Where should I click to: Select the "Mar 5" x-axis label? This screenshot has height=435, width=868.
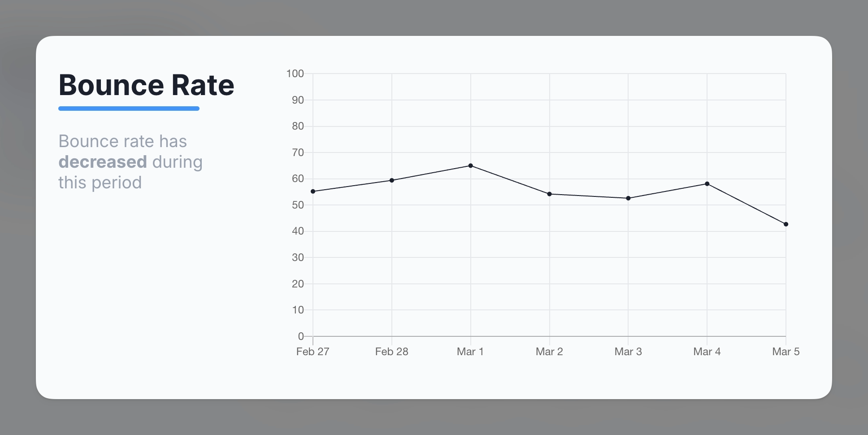point(786,352)
